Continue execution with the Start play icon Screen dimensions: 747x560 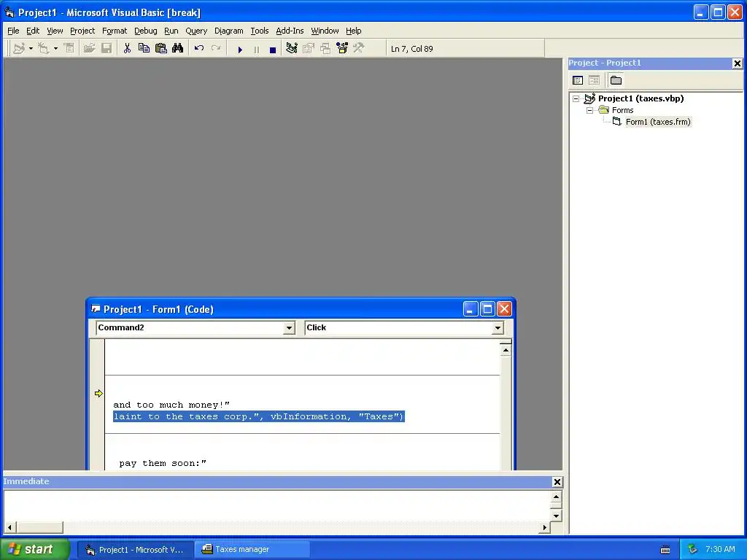240,50
